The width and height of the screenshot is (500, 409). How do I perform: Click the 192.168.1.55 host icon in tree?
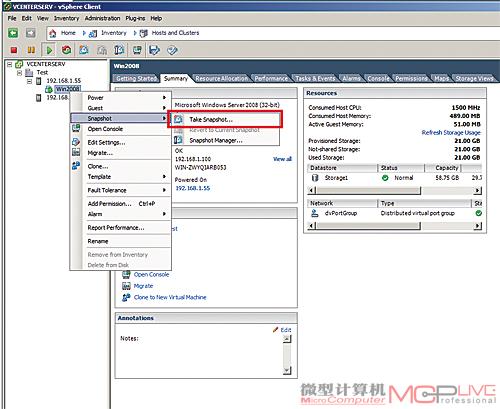pos(39,81)
